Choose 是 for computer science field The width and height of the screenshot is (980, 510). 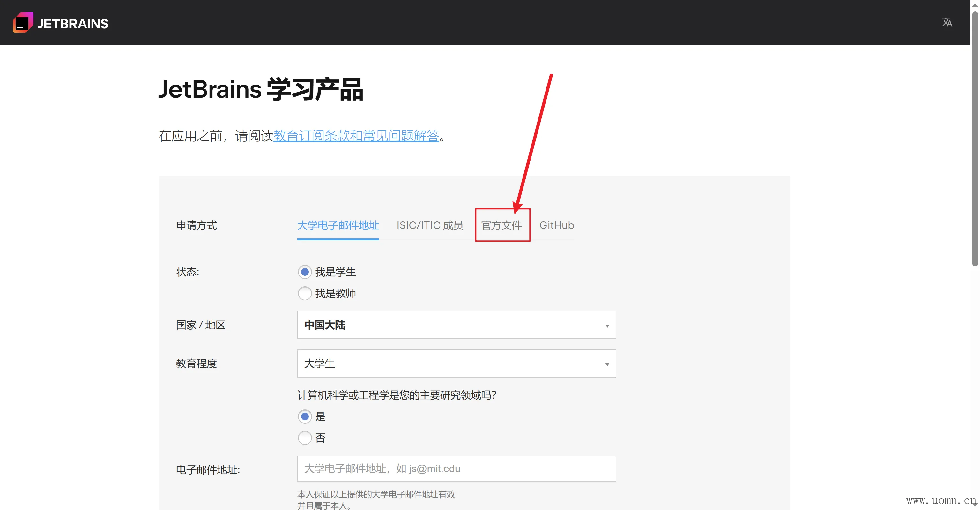click(304, 416)
